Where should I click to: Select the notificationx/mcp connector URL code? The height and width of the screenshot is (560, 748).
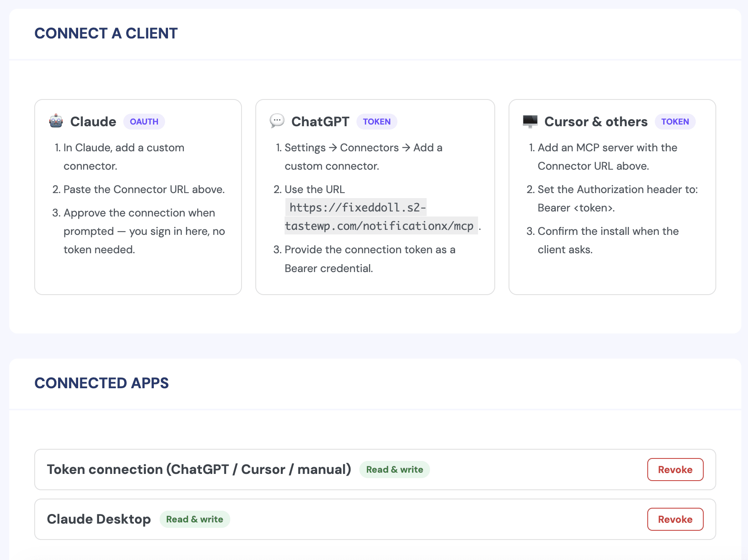click(382, 216)
